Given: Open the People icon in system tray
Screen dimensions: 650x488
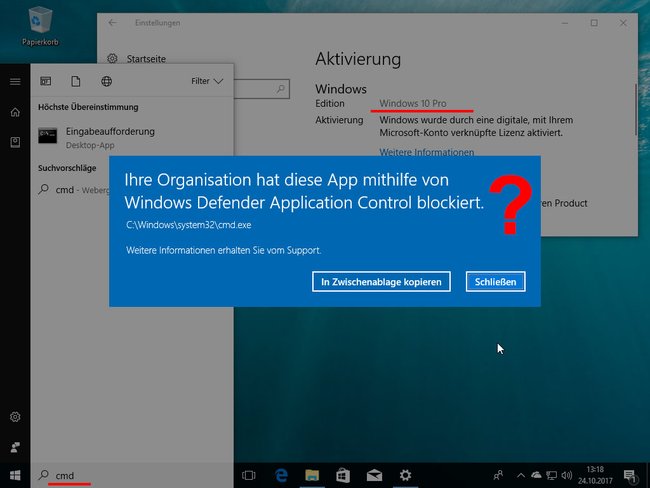Looking at the screenshot, I should [x=498, y=475].
